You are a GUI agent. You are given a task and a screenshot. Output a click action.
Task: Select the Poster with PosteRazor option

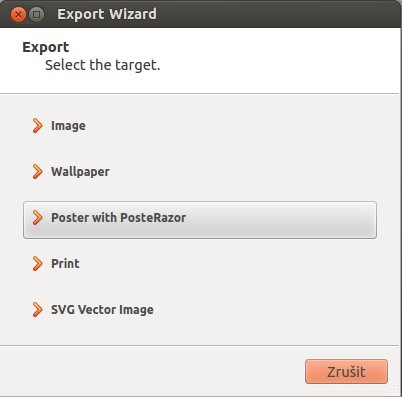click(200, 220)
